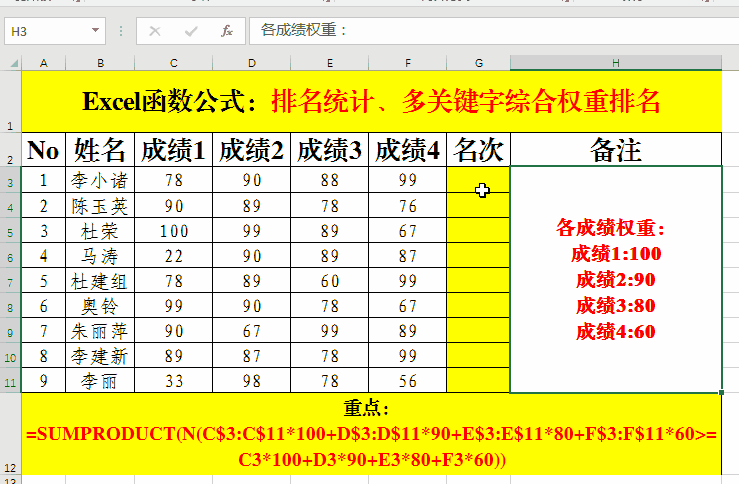Click the merged title cell with Excel函数公式
Viewport: 739px width, 484px height.
tap(371, 101)
